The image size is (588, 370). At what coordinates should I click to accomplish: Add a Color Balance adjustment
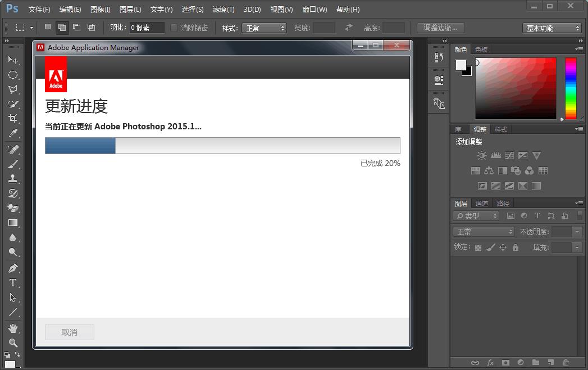(x=489, y=171)
